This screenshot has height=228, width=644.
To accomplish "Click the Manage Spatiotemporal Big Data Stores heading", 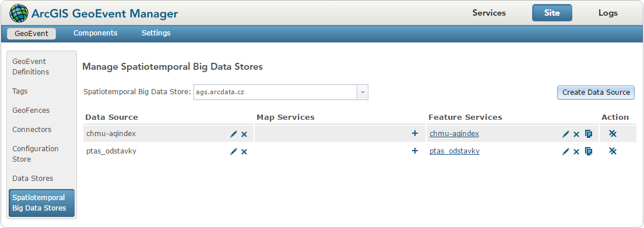I will click(173, 66).
